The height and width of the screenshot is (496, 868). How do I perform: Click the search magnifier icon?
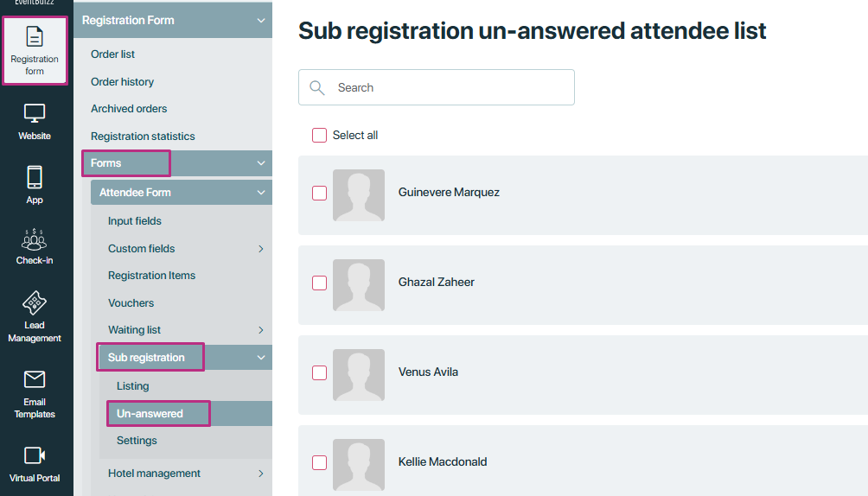pos(317,87)
